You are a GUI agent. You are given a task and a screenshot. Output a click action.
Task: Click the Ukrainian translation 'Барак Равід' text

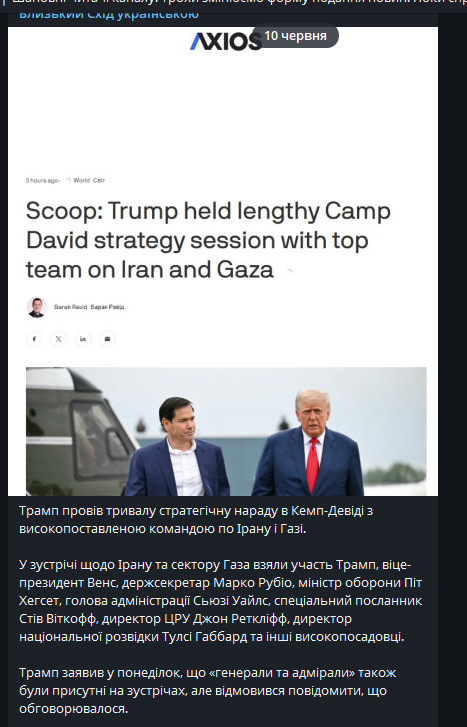click(x=108, y=307)
